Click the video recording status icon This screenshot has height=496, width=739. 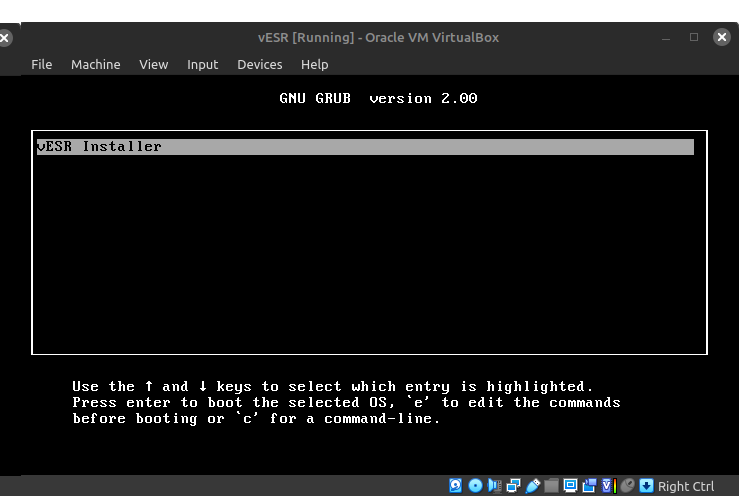(590, 486)
